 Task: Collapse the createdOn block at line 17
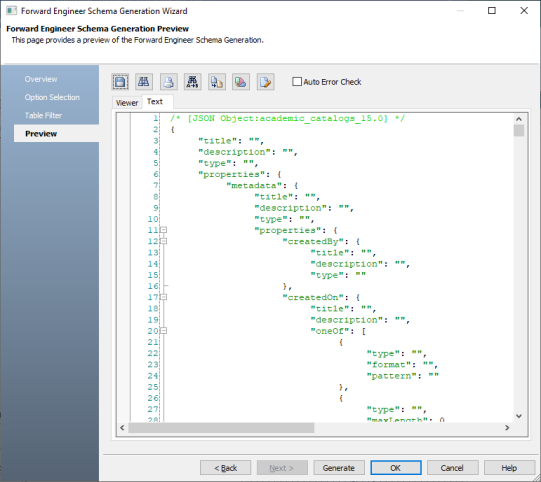[x=164, y=297]
